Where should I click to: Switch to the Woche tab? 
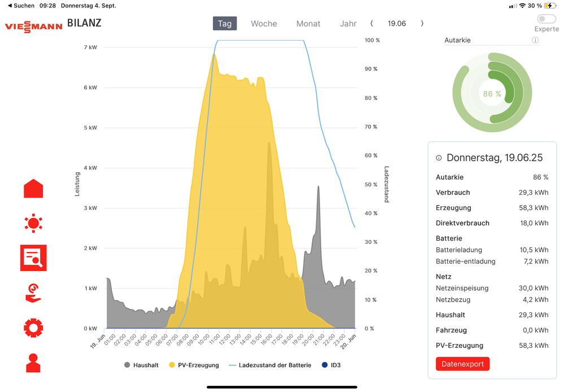(264, 24)
